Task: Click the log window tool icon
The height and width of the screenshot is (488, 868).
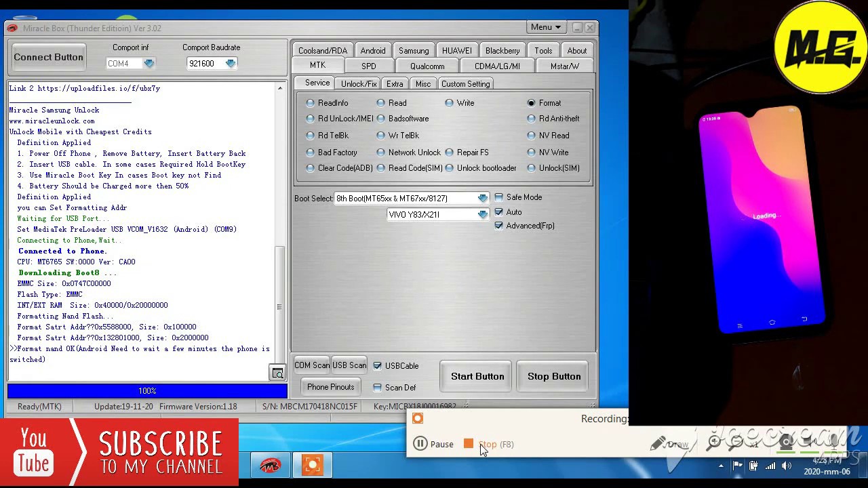Action: [x=277, y=373]
